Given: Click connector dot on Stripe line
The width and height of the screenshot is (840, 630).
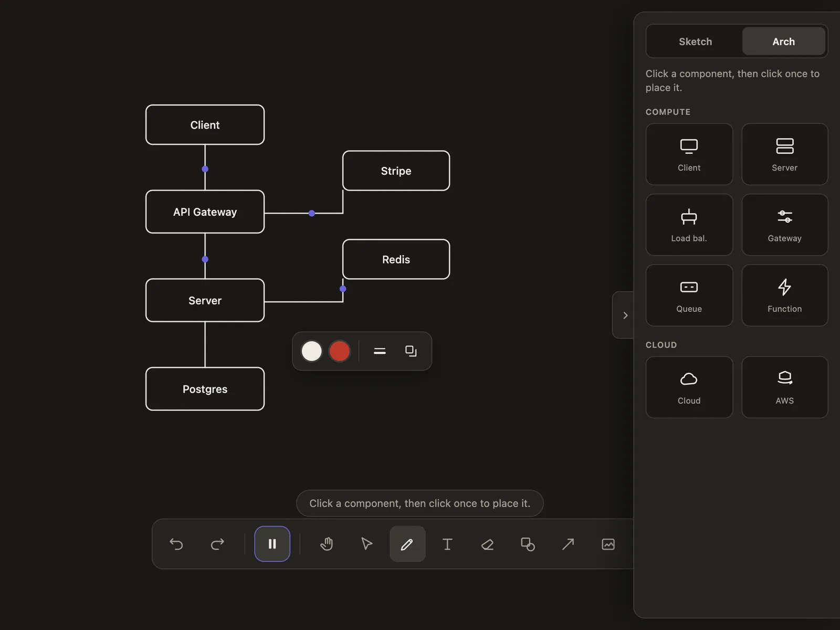Looking at the screenshot, I should pos(312,213).
